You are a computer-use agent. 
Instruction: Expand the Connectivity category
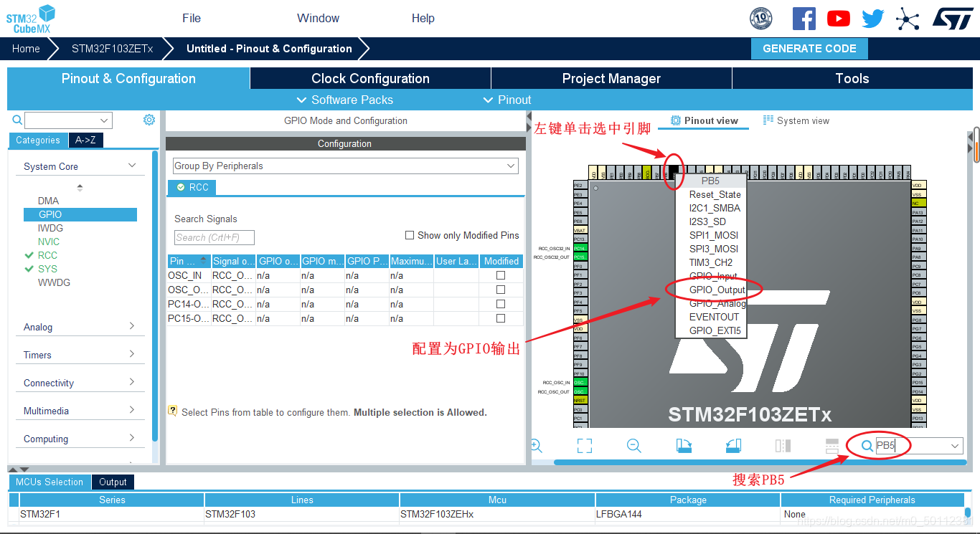click(x=132, y=382)
